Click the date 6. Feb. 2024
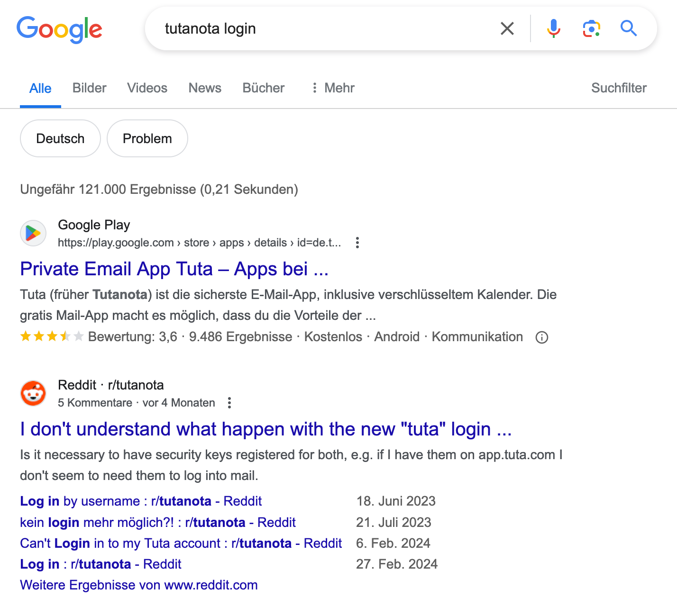 coord(393,543)
